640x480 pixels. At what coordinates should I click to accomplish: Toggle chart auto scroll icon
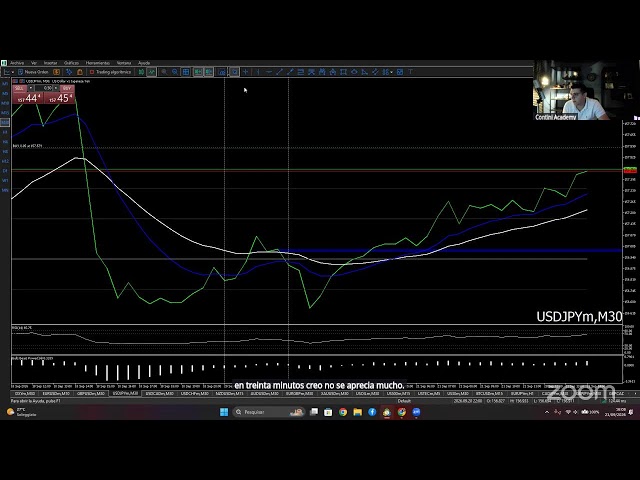(x=198, y=72)
